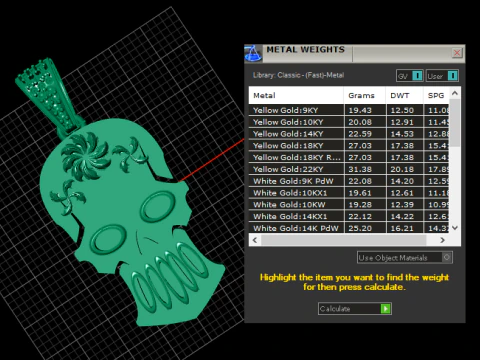Click the 12.39 DWT cell
This screenshot has height=360, width=480.
click(x=405, y=205)
